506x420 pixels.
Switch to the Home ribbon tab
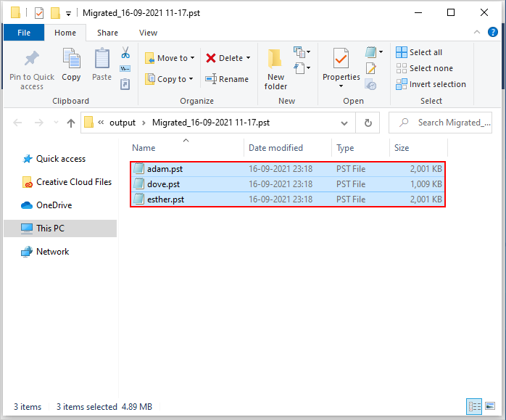point(65,33)
